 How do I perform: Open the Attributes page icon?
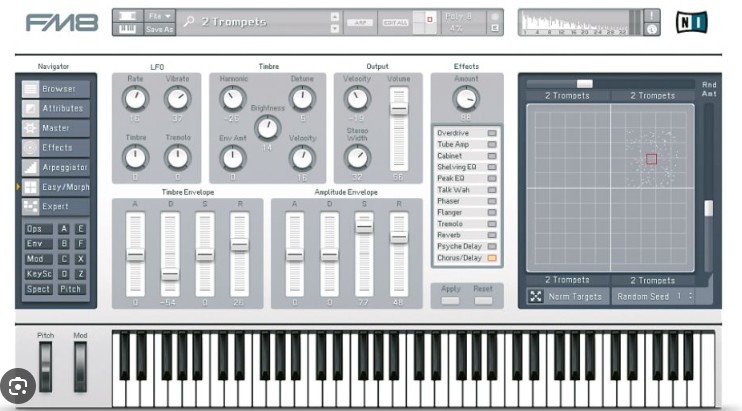(30, 108)
